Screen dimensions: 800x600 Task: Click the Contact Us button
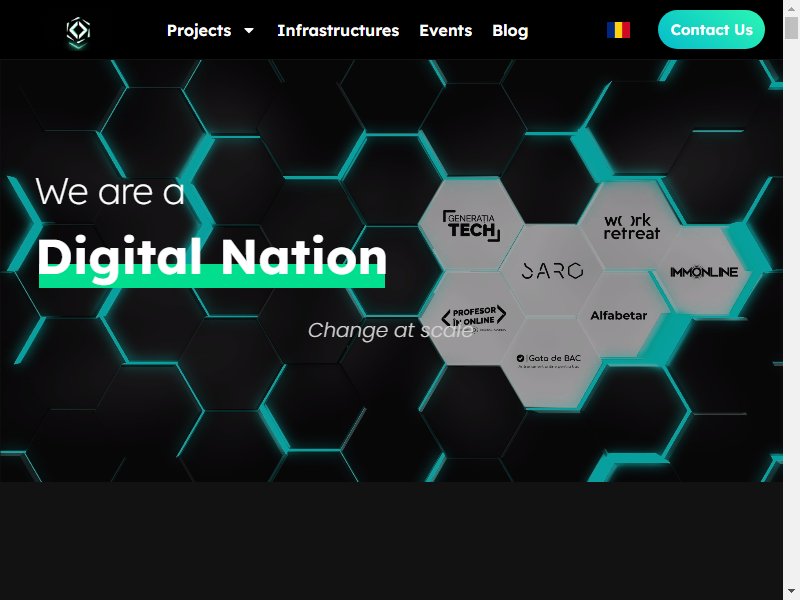(x=711, y=30)
